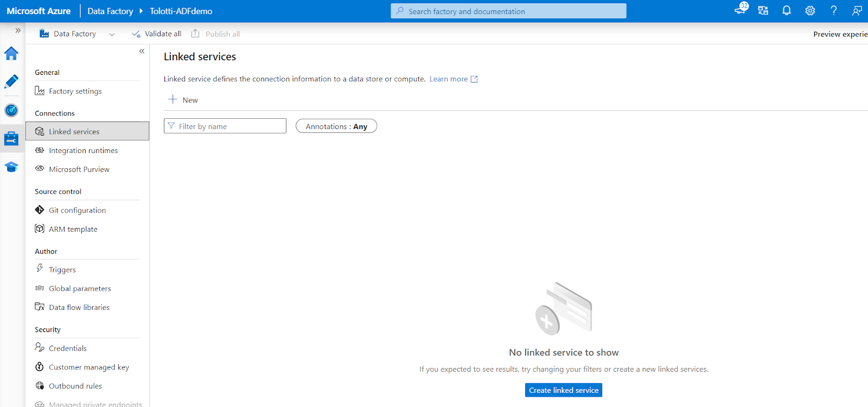This screenshot has height=407, width=868.
Task: Click New to add linked service
Action: click(183, 100)
